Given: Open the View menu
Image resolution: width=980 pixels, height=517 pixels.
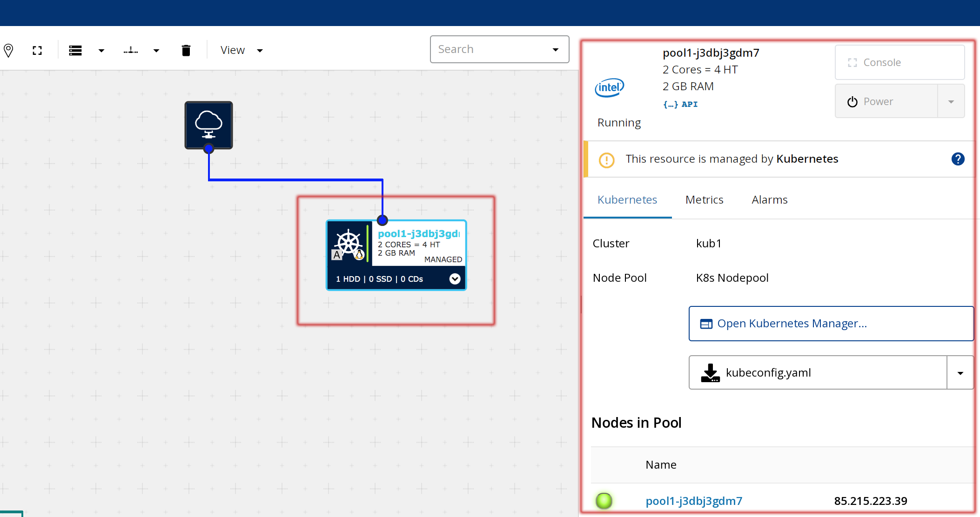Looking at the screenshot, I should [242, 50].
